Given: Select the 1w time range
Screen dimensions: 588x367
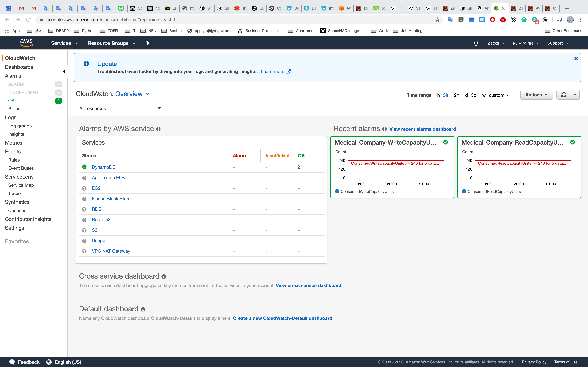Looking at the screenshot, I should 483,95.
